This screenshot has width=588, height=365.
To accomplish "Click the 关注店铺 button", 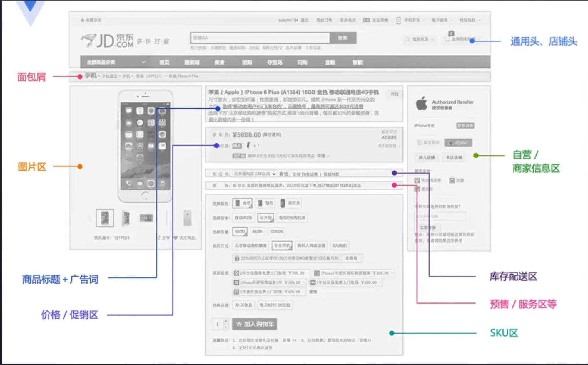I will click(454, 157).
